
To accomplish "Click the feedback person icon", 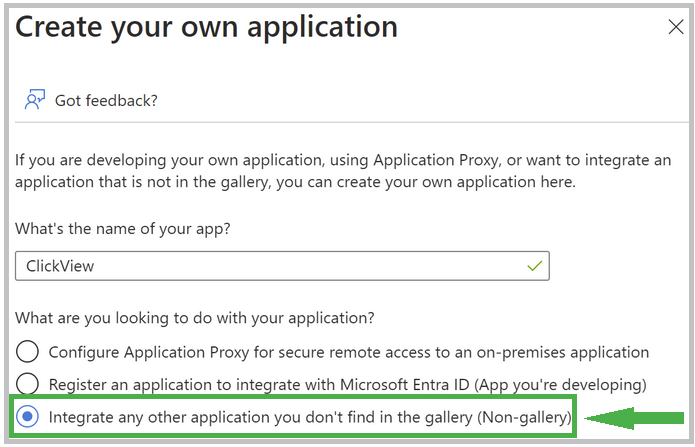I will [x=35, y=100].
